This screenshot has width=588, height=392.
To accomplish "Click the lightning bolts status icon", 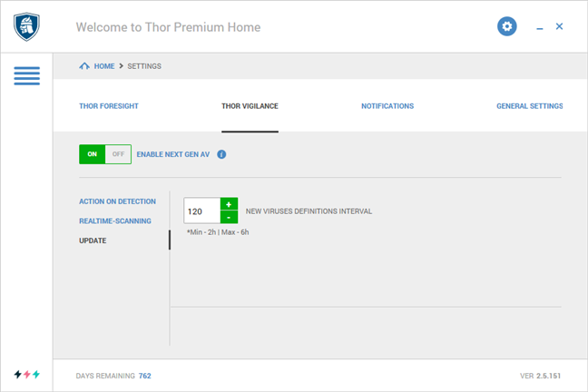I will pyautogui.click(x=26, y=374).
